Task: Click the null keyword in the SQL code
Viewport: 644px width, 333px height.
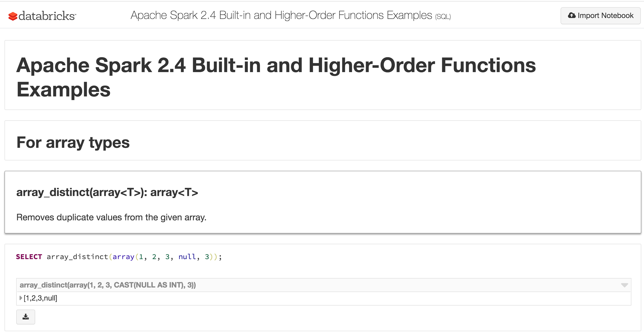Action: tap(187, 257)
